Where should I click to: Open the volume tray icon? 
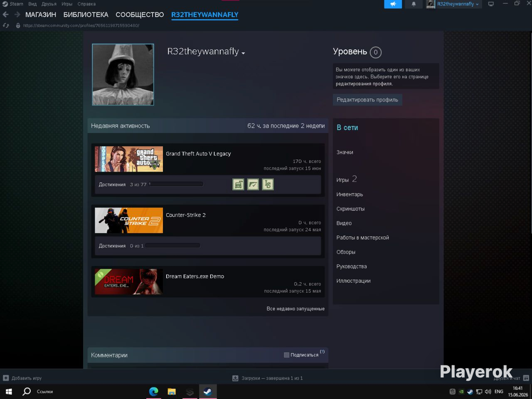pos(488,392)
